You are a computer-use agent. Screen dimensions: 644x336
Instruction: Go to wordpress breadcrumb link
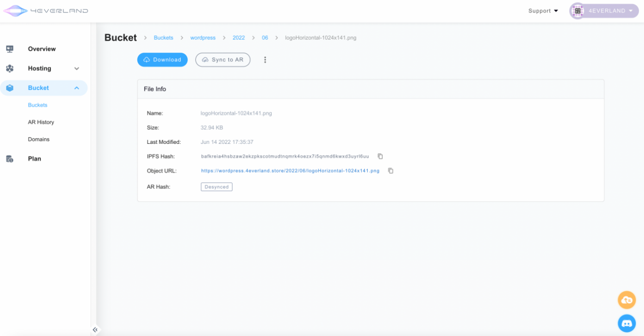click(203, 38)
